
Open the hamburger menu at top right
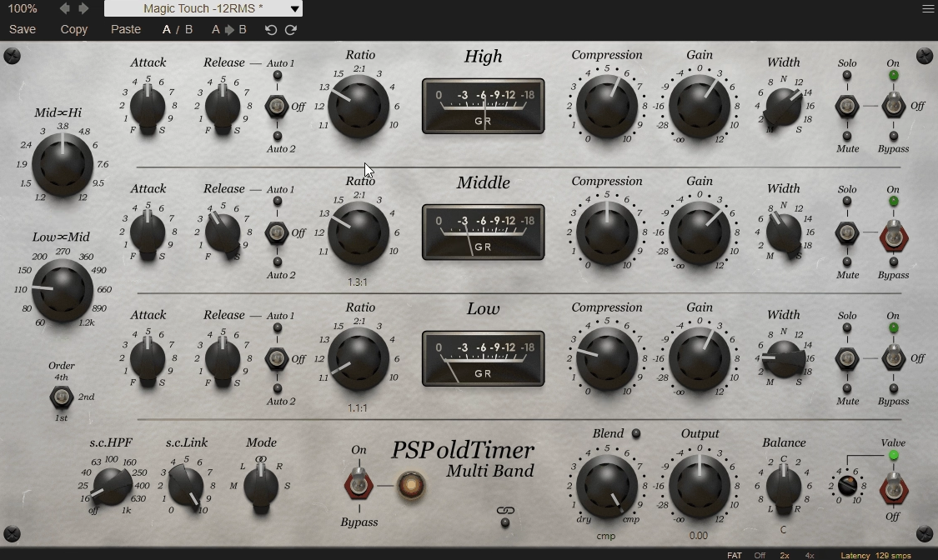[x=928, y=8]
